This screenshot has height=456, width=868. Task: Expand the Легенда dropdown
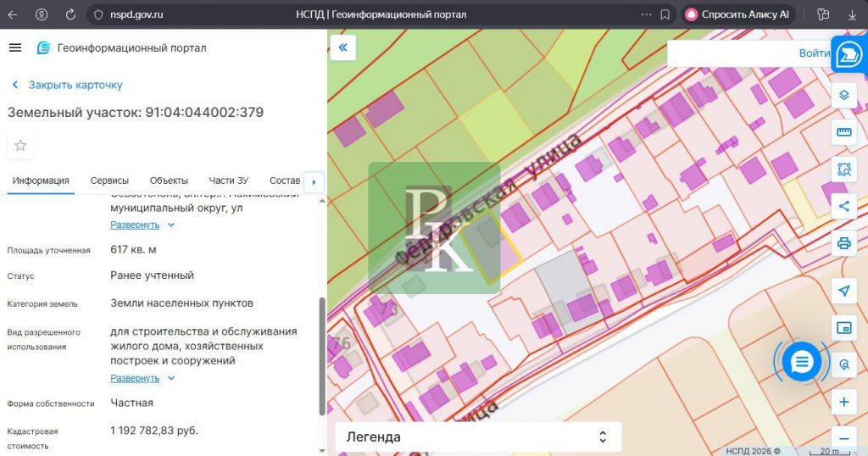pyautogui.click(x=478, y=437)
